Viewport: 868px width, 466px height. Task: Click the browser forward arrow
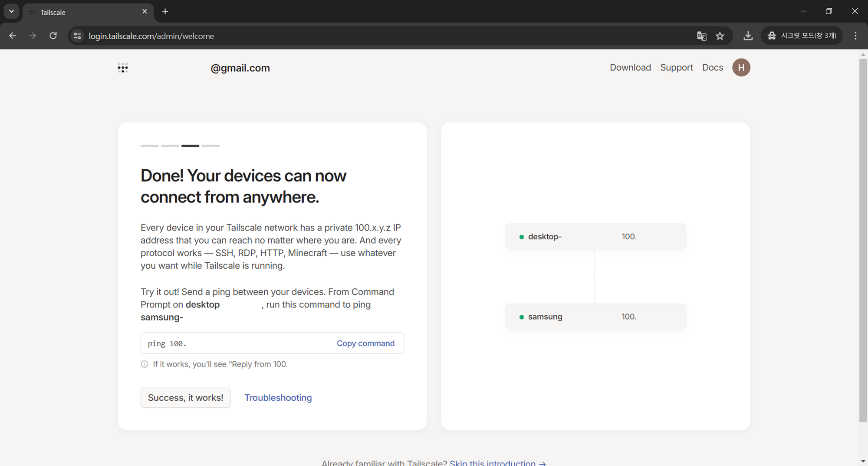click(x=33, y=36)
